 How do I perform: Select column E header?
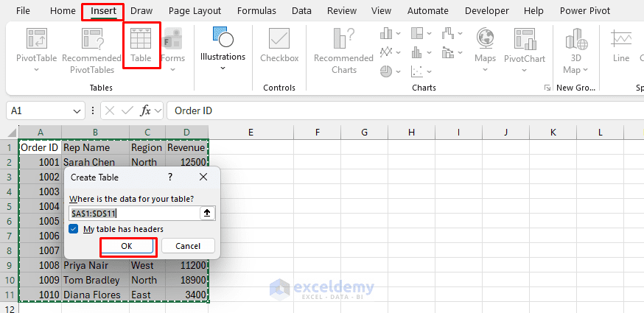(251, 133)
